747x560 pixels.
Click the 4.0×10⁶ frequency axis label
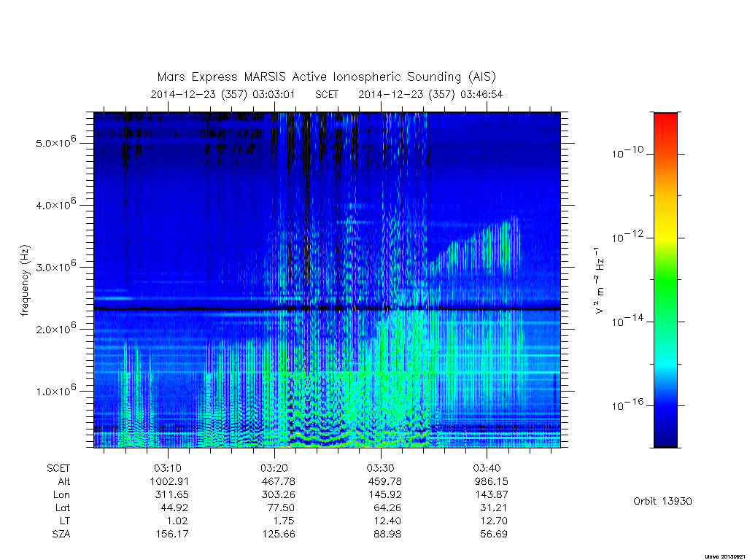point(55,204)
